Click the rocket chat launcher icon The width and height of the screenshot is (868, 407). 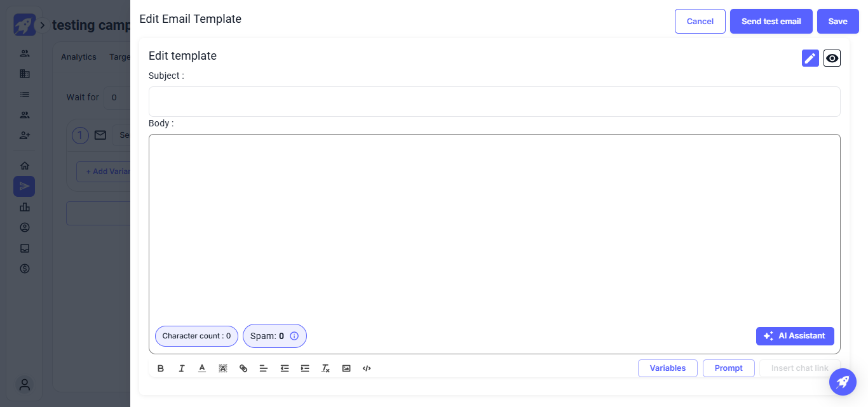(x=843, y=382)
